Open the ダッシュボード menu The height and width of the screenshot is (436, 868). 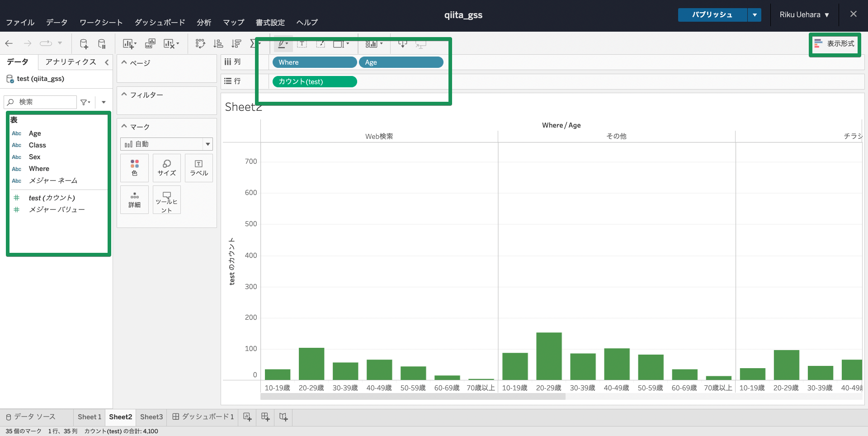point(160,23)
